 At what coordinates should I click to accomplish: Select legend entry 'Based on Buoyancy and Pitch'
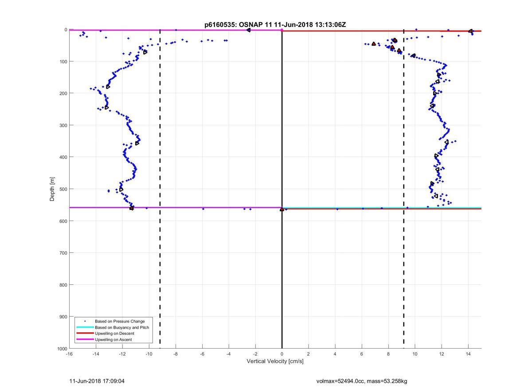pos(122,327)
